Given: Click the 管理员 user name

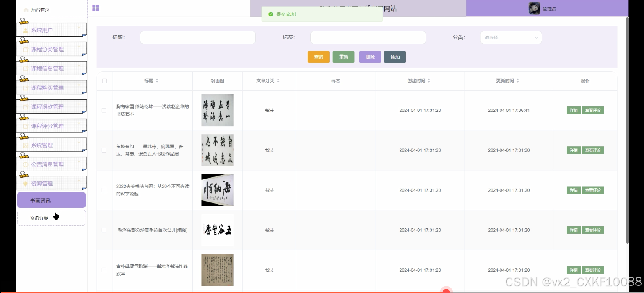Looking at the screenshot, I should point(549,9).
